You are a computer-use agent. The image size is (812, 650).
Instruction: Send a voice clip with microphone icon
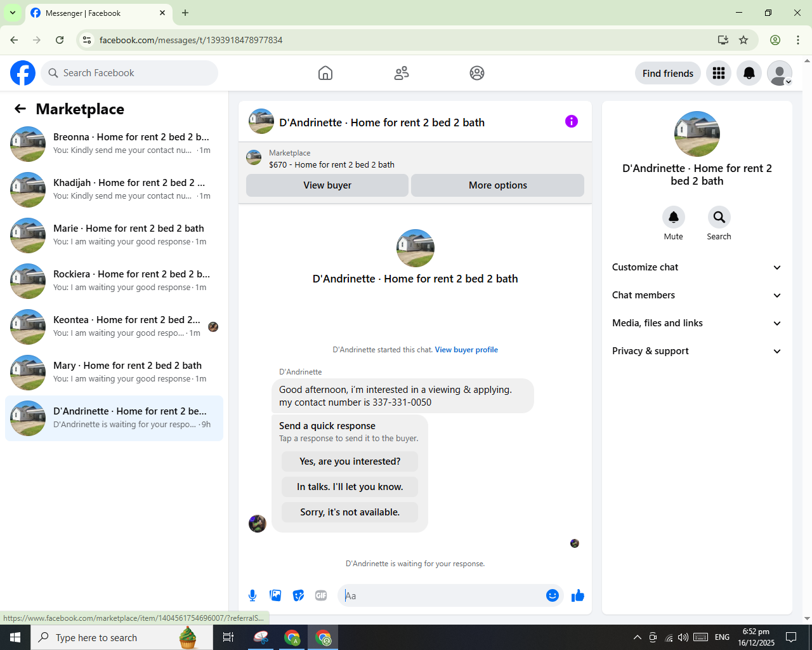pos(252,595)
